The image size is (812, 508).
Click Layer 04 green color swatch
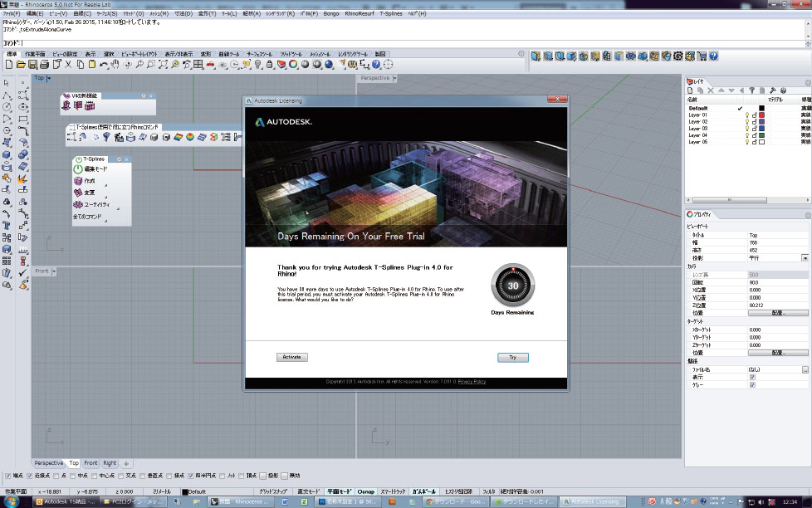(x=761, y=135)
